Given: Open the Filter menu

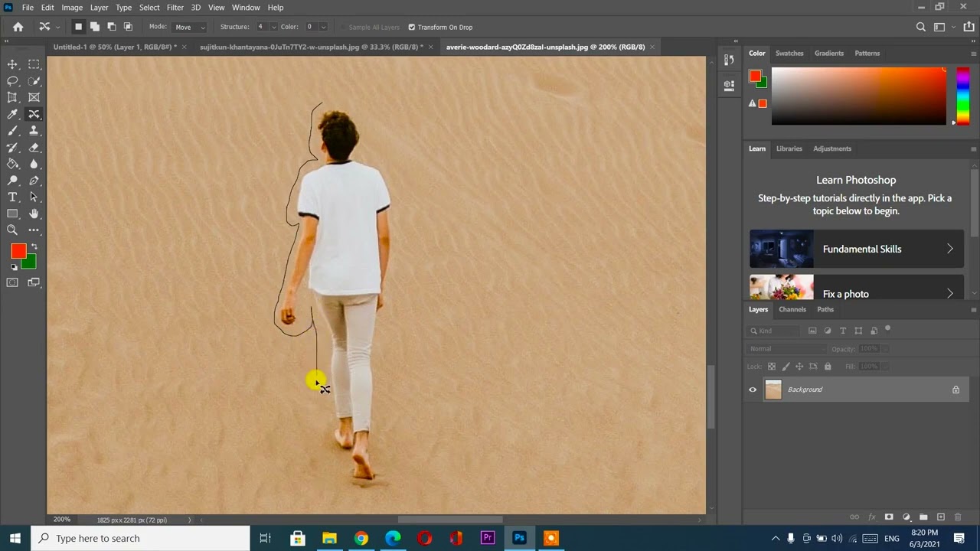Looking at the screenshot, I should 175,8.
